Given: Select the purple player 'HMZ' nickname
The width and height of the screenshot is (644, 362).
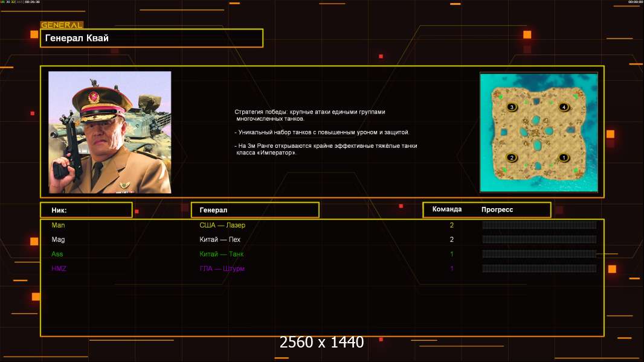Looking at the screenshot, I should 59,268.
